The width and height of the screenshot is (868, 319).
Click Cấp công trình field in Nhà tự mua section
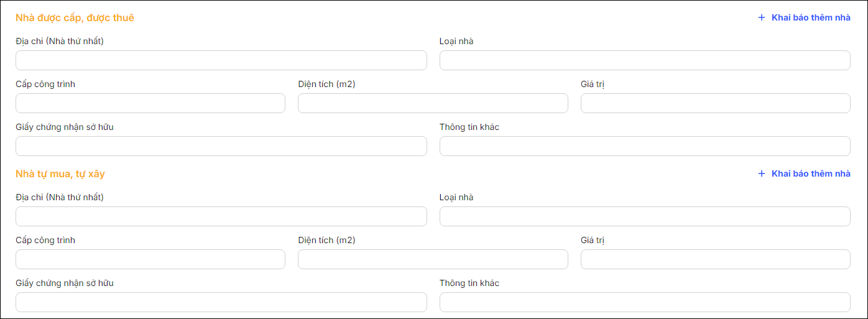(150, 259)
